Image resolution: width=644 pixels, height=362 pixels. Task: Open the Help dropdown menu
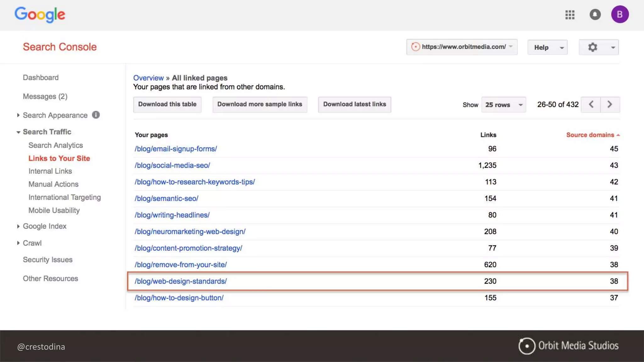547,47
